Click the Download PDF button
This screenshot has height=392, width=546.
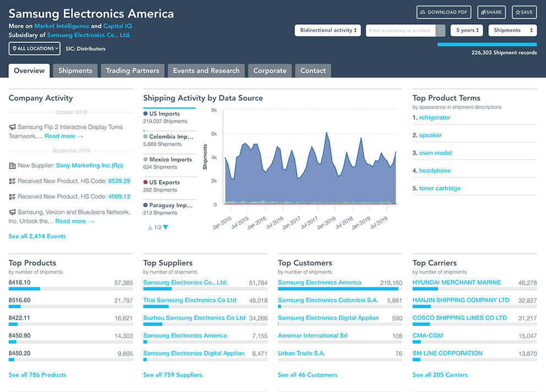444,12
